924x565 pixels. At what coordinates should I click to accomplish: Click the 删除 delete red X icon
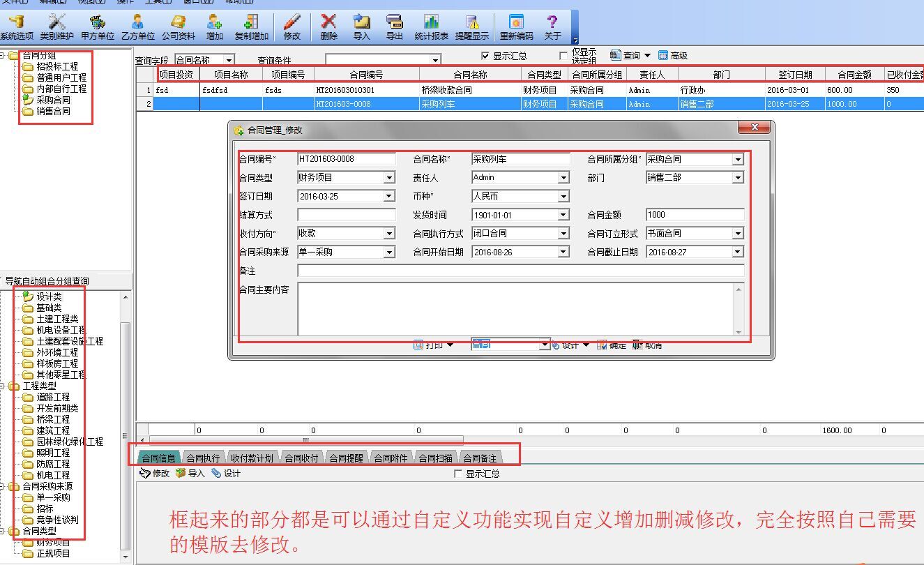tap(328, 27)
